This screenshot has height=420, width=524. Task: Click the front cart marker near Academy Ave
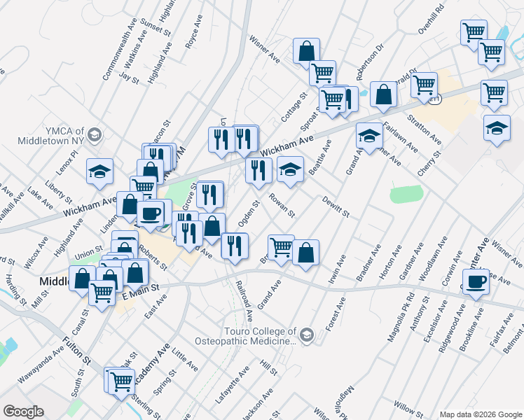pos(122,383)
